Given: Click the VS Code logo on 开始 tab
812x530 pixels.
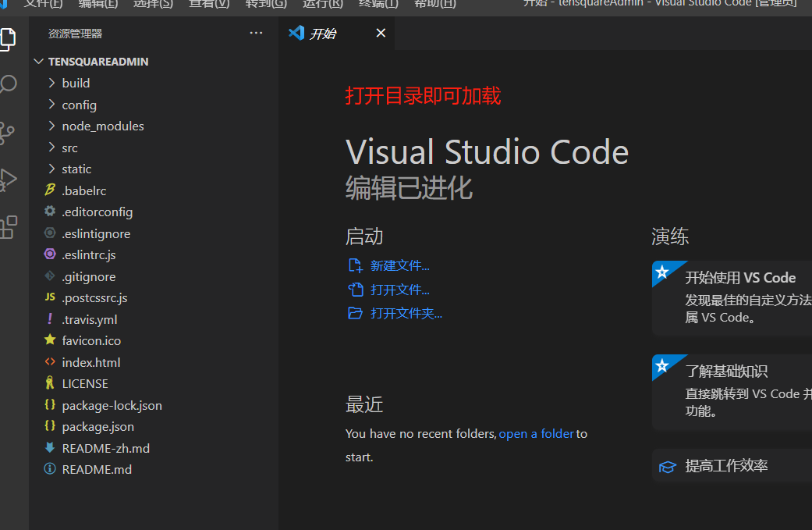Looking at the screenshot, I should (296, 33).
